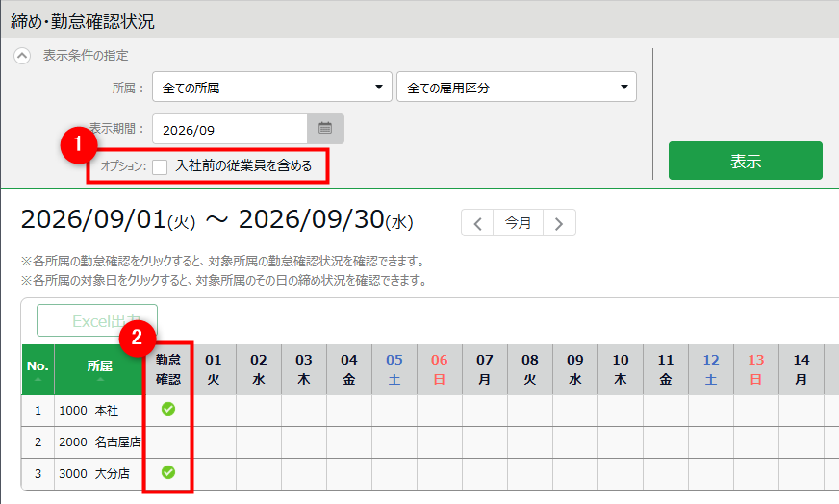Click the 08 火 day header
Viewport: 839px width, 504px height.
[530, 369]
